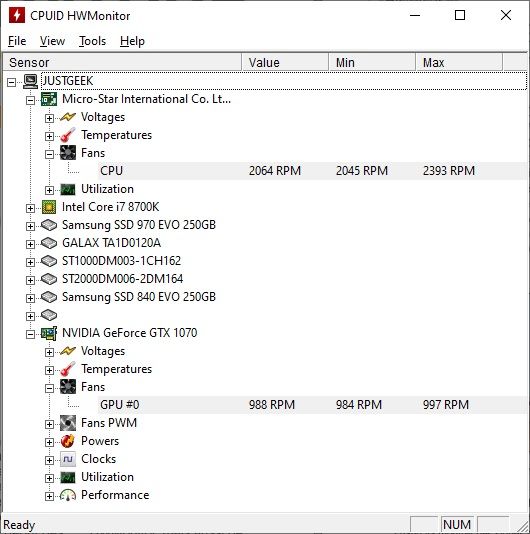The image size is (530, 534).
Task: Select the GPU #0 fan row label
Action: click(120, 405)
